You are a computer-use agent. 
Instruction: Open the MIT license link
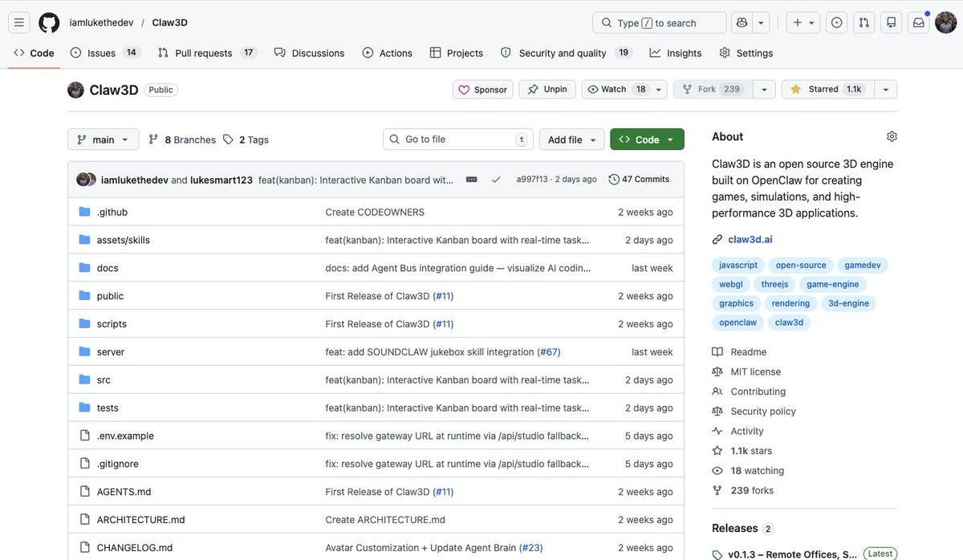[755, 371]
